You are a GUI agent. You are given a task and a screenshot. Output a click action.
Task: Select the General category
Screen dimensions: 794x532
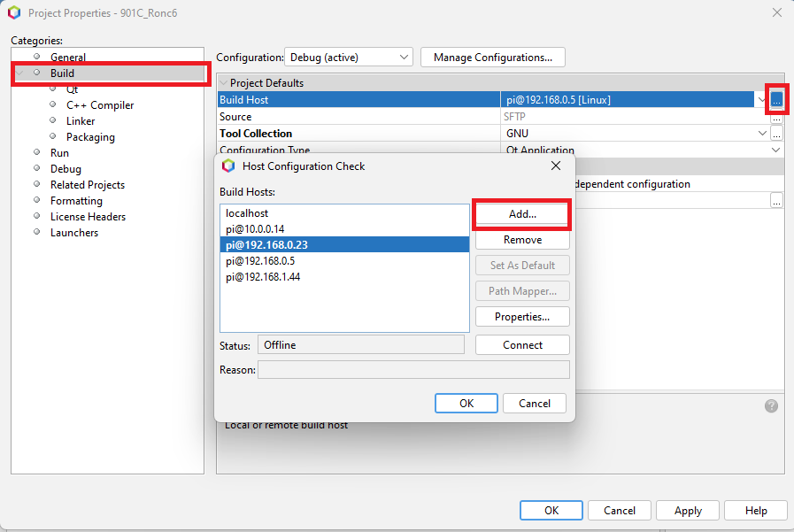(68, 58)
